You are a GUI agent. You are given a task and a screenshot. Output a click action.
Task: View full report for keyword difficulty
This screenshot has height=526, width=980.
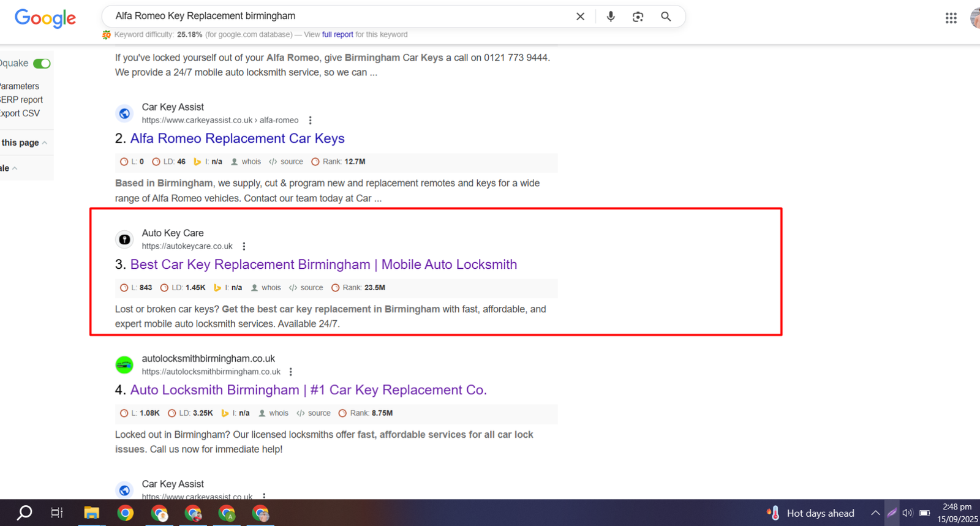point(337,35)
